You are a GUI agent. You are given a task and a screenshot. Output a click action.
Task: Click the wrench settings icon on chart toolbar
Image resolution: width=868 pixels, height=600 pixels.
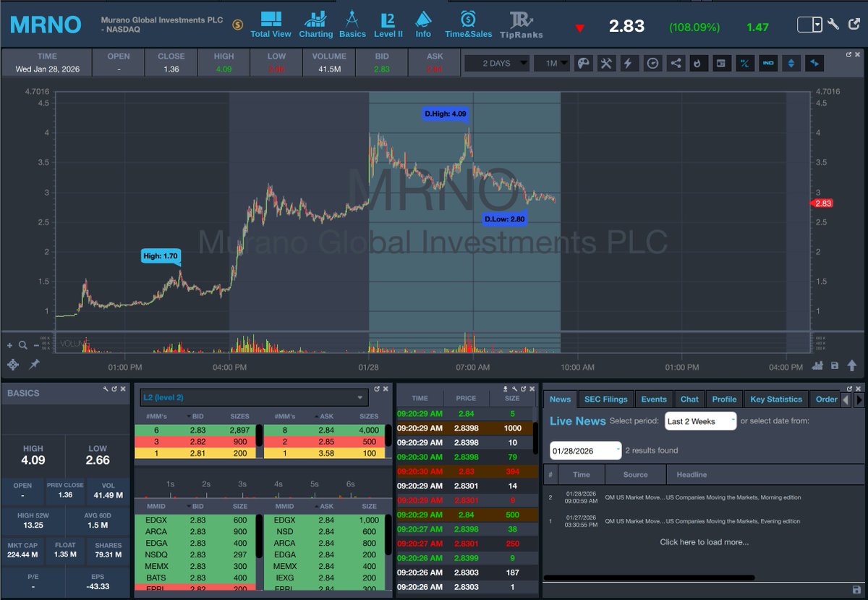607,63
